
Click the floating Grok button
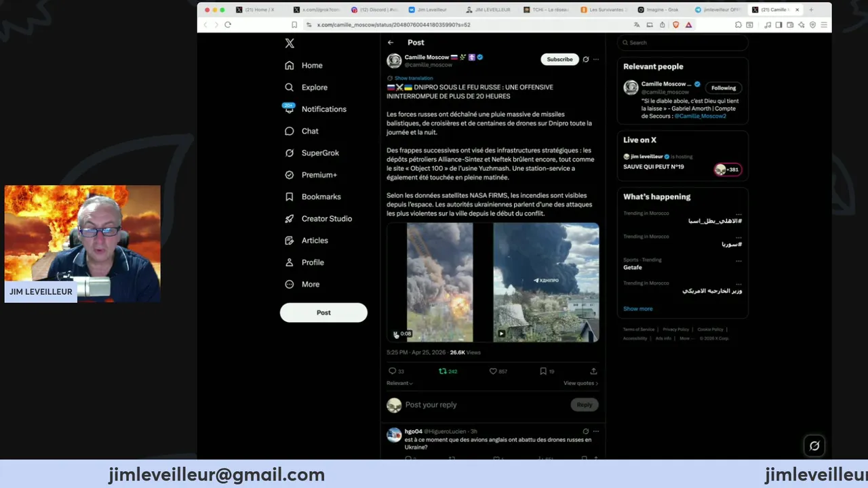[814, 446]
